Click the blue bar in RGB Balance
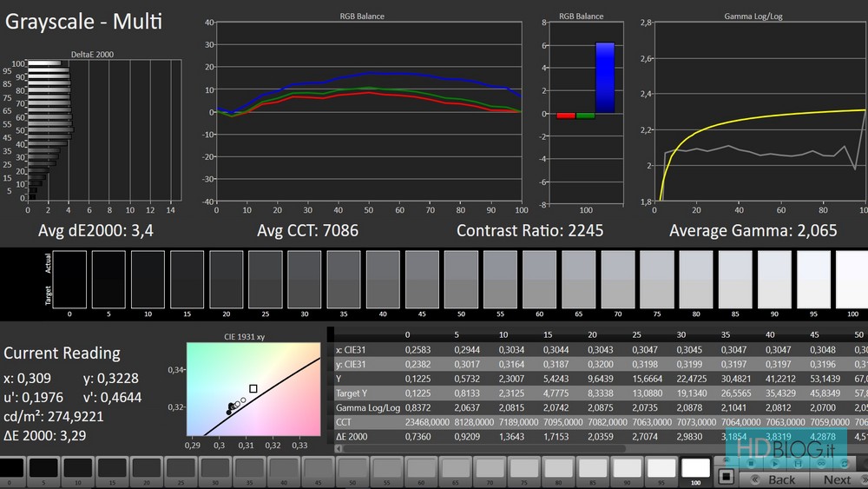This screenshot has width=868, height=489. pyautogui.click(x=604, y=77)
